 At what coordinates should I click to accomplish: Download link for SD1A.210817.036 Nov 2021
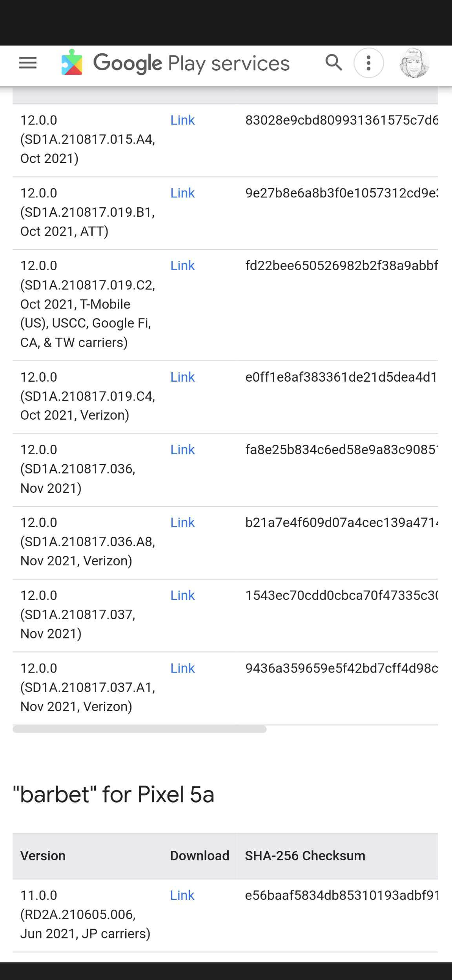point(182,450)
